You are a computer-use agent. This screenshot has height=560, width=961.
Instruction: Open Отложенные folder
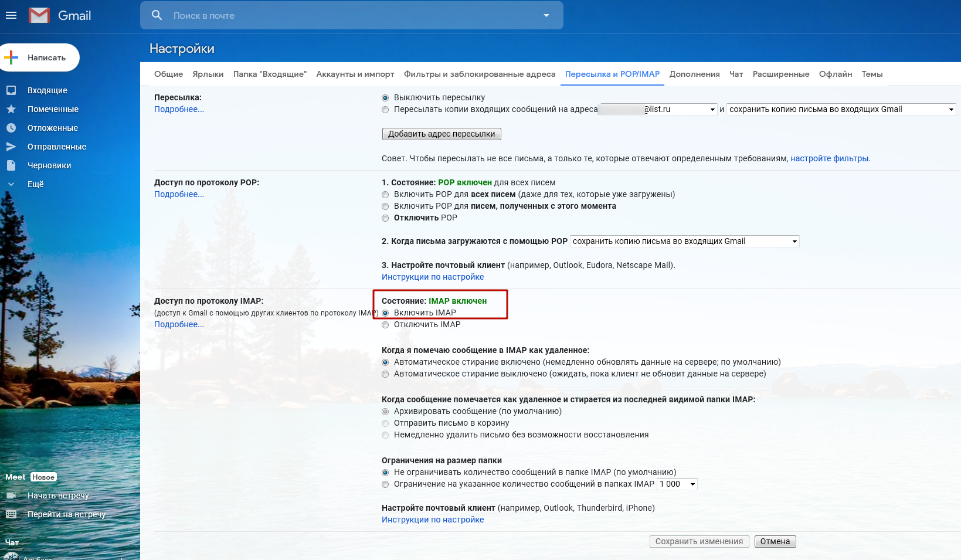(x=53, y=128)
